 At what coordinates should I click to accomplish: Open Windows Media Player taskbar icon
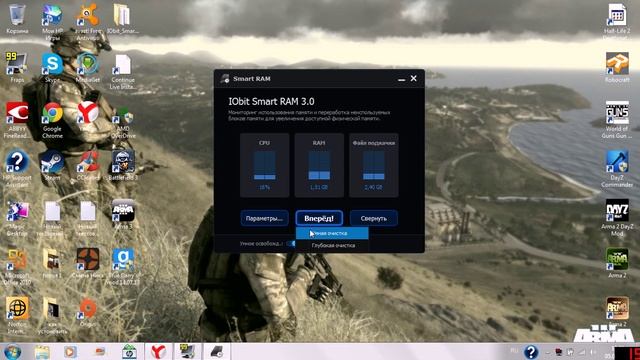70,352
